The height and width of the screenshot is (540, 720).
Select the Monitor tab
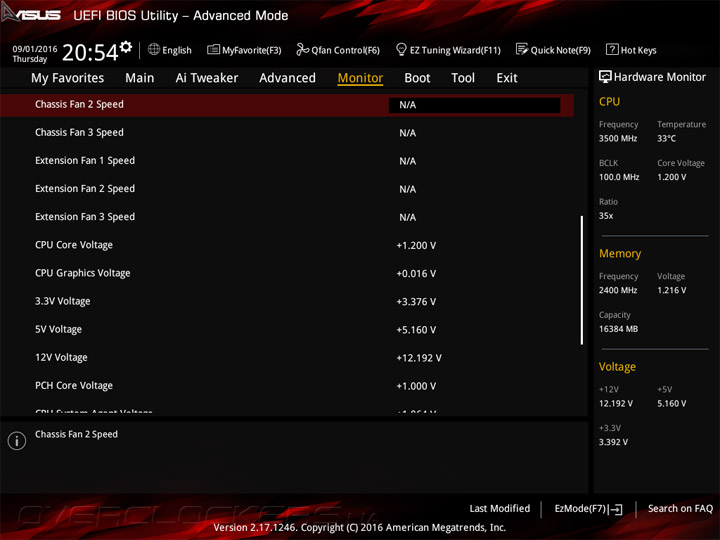click(x=360, y=78)
